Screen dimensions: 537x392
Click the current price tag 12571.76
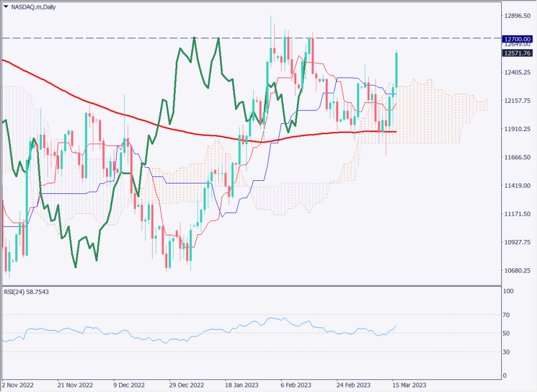pyautogui.click(x=517, y=53)
